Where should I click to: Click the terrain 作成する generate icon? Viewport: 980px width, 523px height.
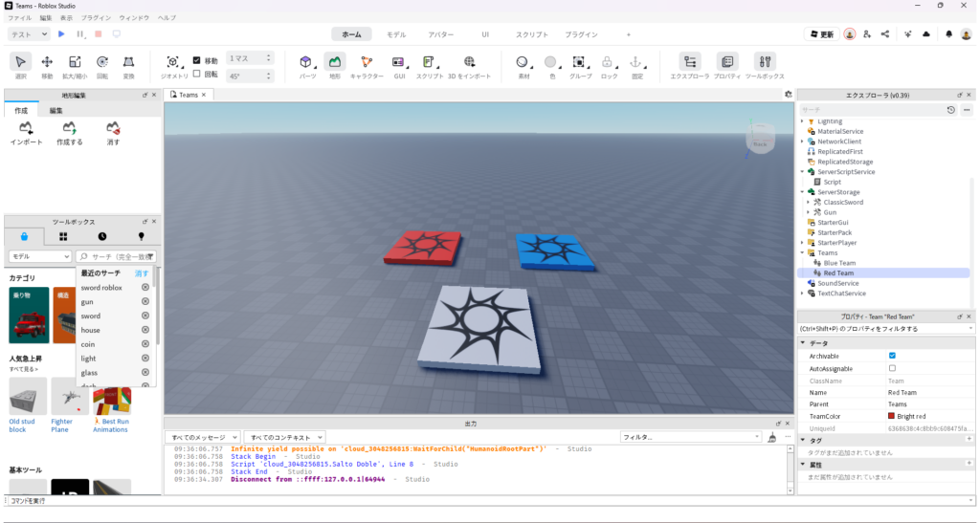(x=69, y=128)
